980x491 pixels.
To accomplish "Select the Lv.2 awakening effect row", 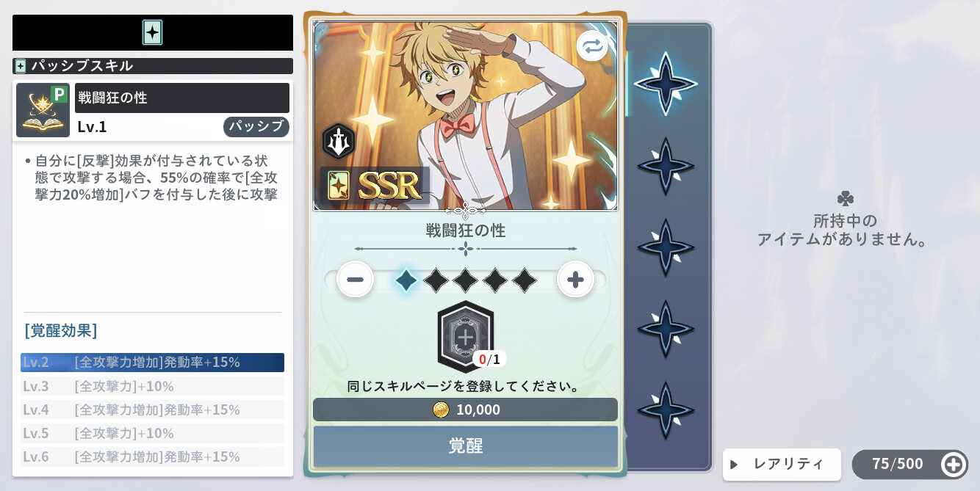I will (x=152, y=362).
